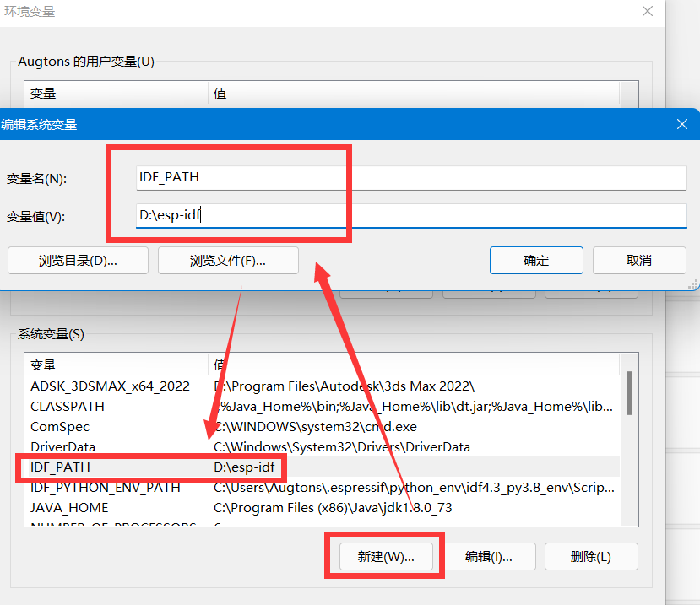700x605 pixels.
Task: Click 删除(L) to delete a variable
Action: point(591,556)
